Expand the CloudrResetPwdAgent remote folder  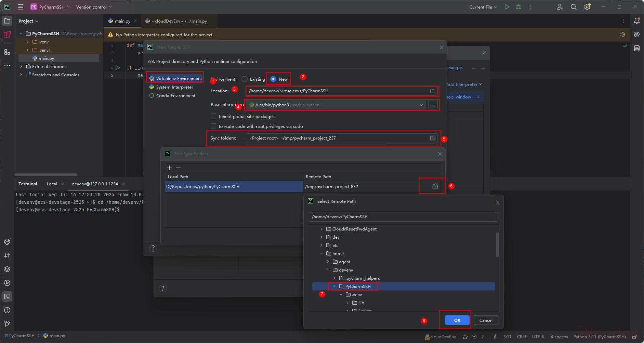click(321, 229)
